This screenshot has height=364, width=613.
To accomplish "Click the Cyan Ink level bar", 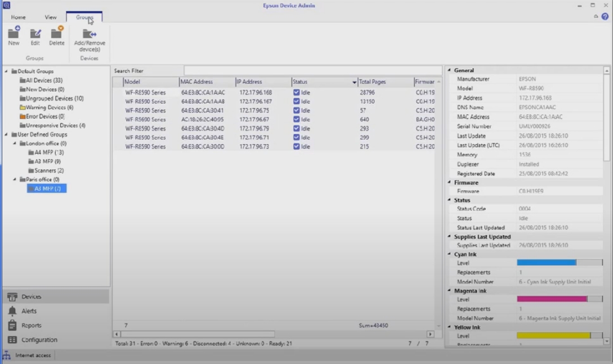I will click(559, 263).
